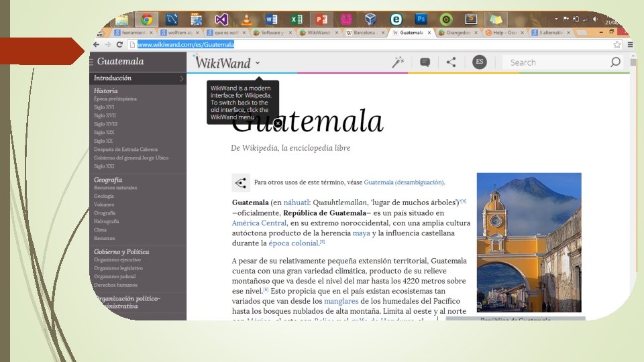Open the pink app icon in taskbar
Viewport: 644px width, 362px height.
(346, 19)
